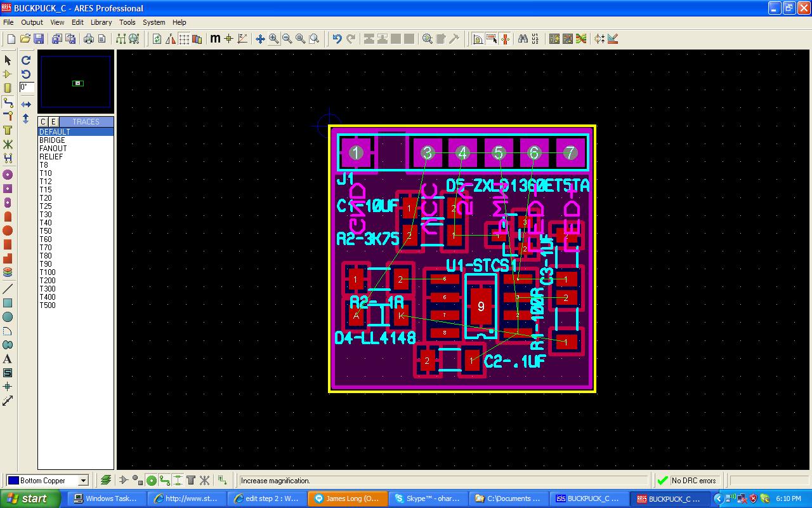Toggle auto trace selection icon
Viewport: 812px width, 508px height.
point(492,39)
